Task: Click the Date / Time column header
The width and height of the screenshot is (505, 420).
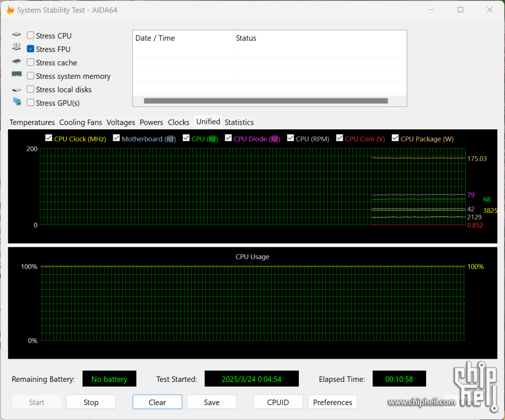Action: click(183, 38)
